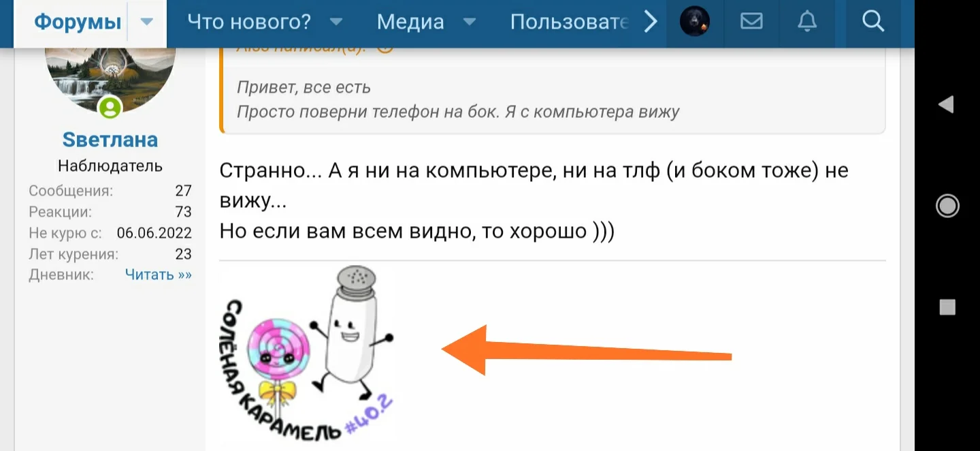Open the notifications bell icon
980x451 pixels.
(x=807, y=21)
